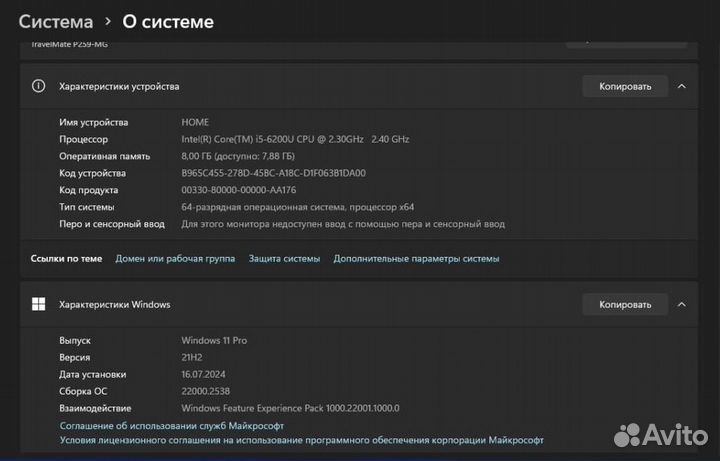Select device name value HOME
This screenshot has height=461, width=720.
point(195,122)
